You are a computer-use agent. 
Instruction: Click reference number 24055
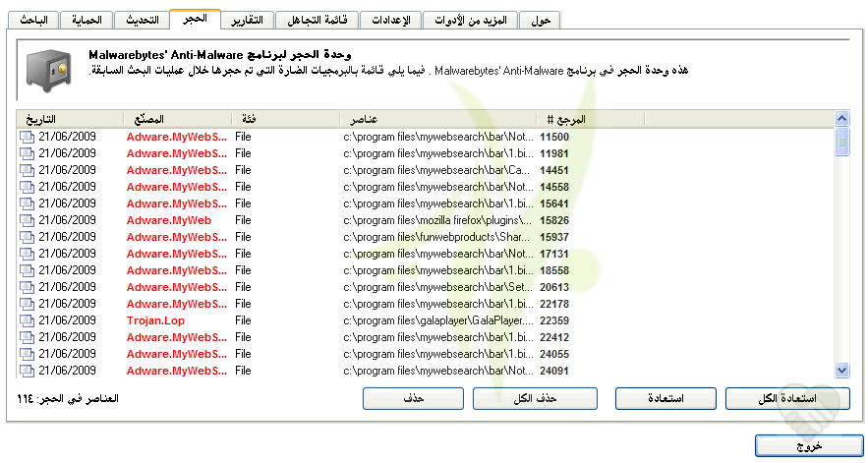[554, 354]
